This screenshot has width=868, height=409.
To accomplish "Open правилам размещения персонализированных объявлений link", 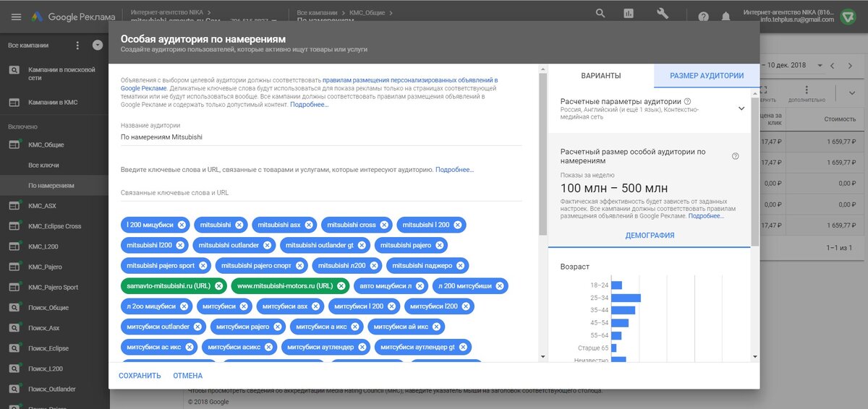I will tap(410, 79).
